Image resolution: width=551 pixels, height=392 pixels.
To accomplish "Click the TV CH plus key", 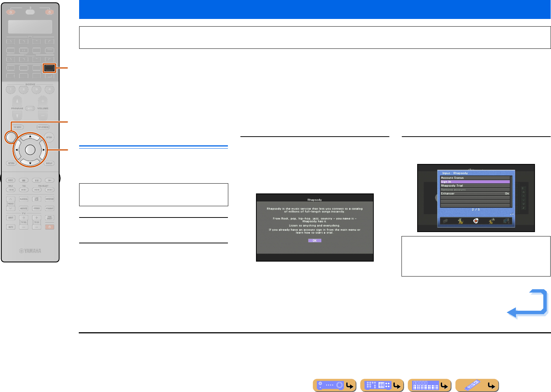I will point(36,218).
